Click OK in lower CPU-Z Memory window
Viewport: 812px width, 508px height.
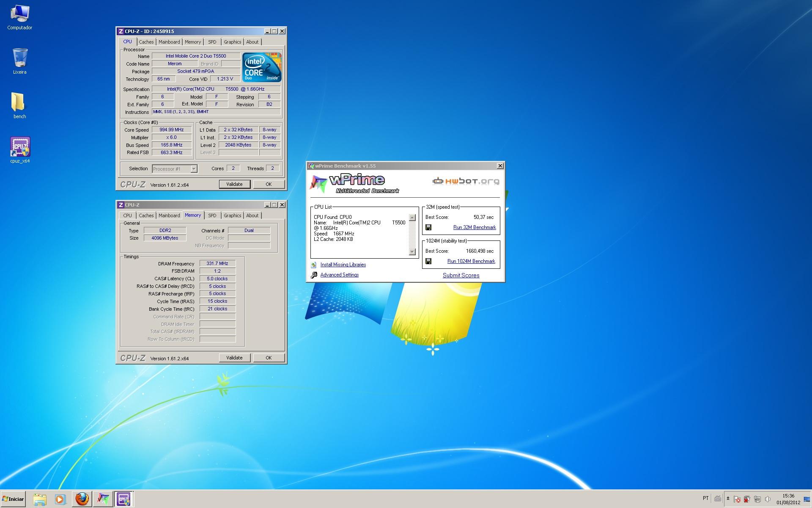[269, 358]
